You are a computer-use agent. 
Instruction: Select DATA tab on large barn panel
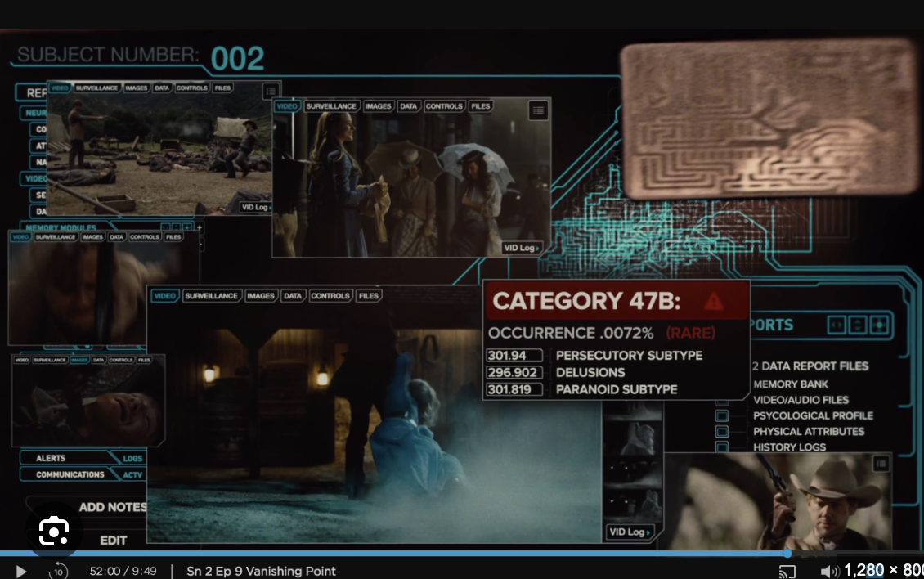click(x=292, y=295)
